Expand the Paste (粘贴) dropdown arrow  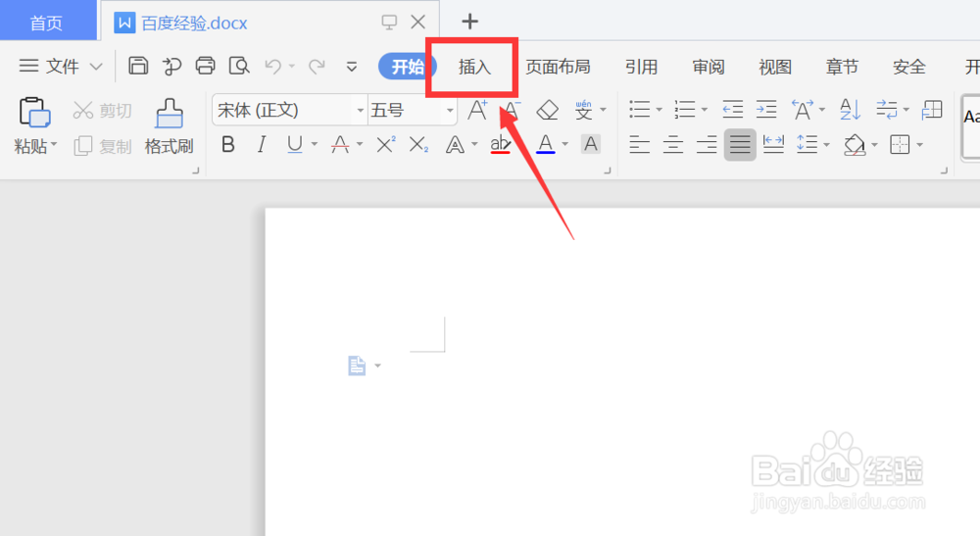tap(54, 146)
